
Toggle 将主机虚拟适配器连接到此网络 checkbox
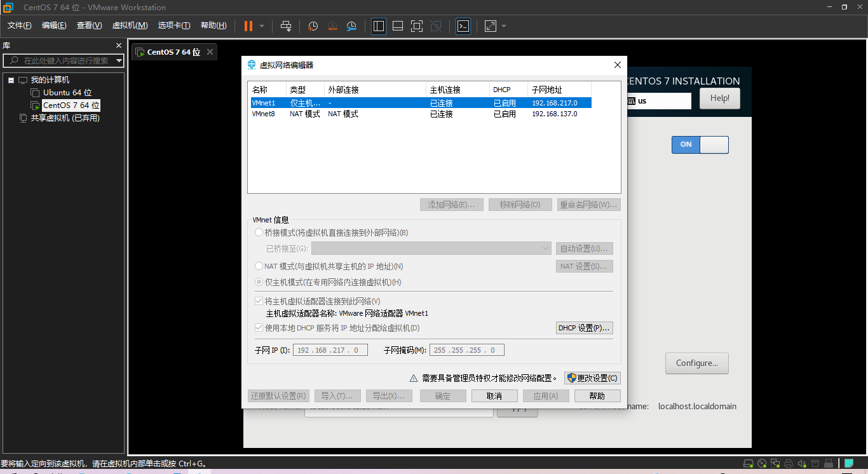[259, 301]
